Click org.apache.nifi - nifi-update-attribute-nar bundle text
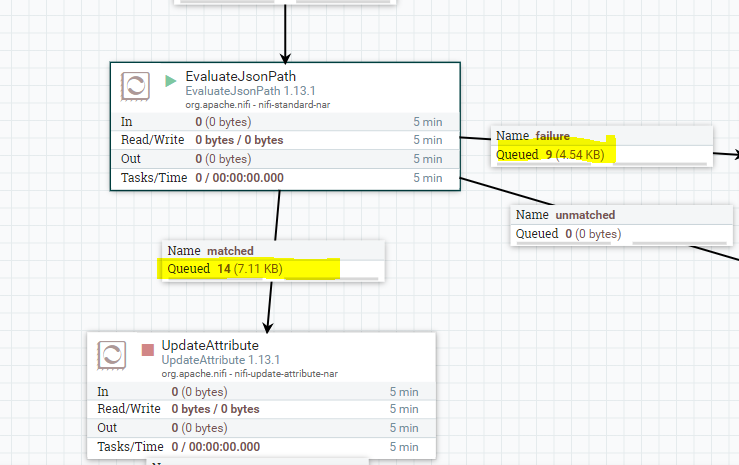Image resolution: width=739 pixels, height=465 pixels. coord(249,374)
